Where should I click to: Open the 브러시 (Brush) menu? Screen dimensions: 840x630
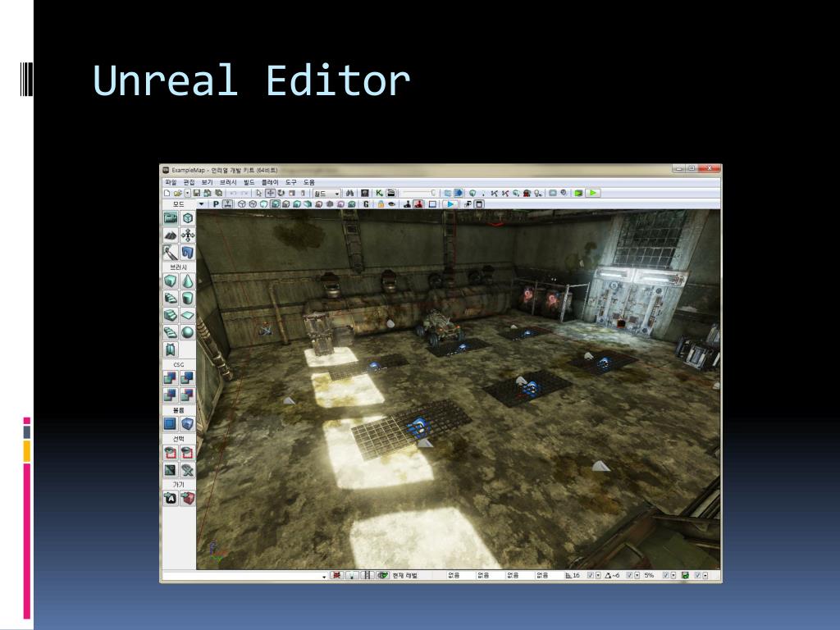click(x=228, y=183)
